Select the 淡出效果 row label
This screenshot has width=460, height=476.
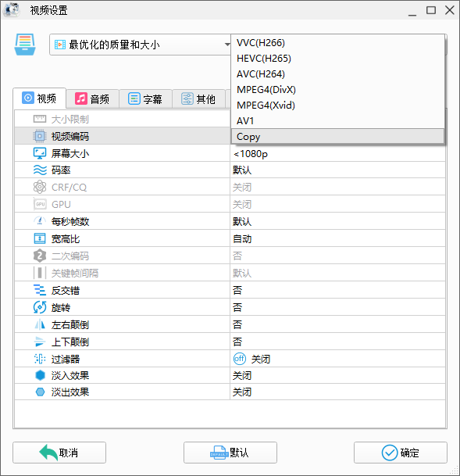(x=70, y=392)
